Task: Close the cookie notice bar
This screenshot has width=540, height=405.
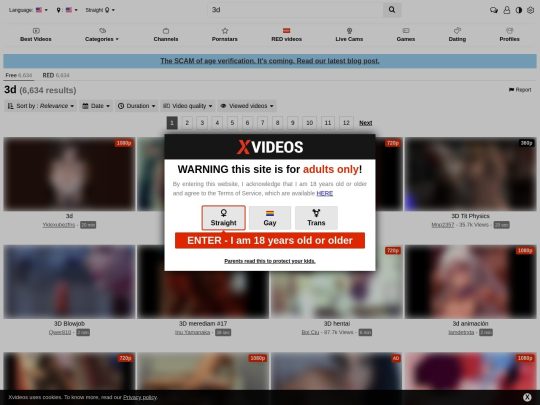Action: coord(527,397)
